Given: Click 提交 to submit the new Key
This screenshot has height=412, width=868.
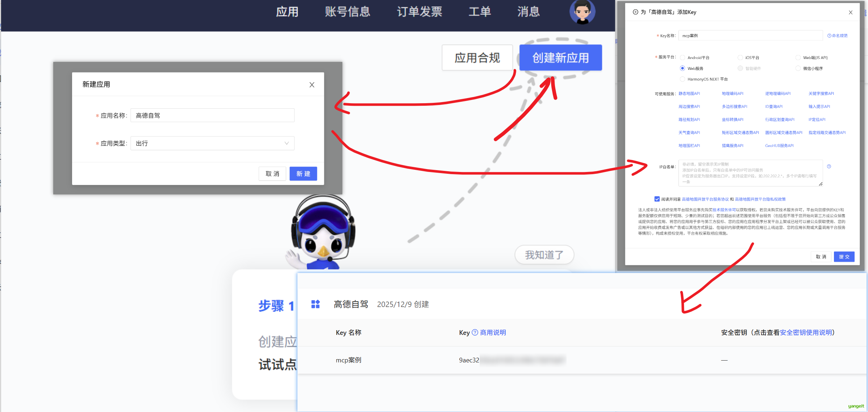Looking at the screenshot, I should click(x=844, y=256).
